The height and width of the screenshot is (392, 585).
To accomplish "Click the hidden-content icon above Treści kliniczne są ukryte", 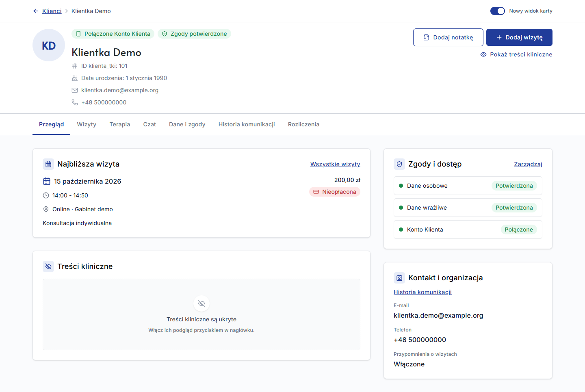I will pyautogui.click(x=201, y=303).
